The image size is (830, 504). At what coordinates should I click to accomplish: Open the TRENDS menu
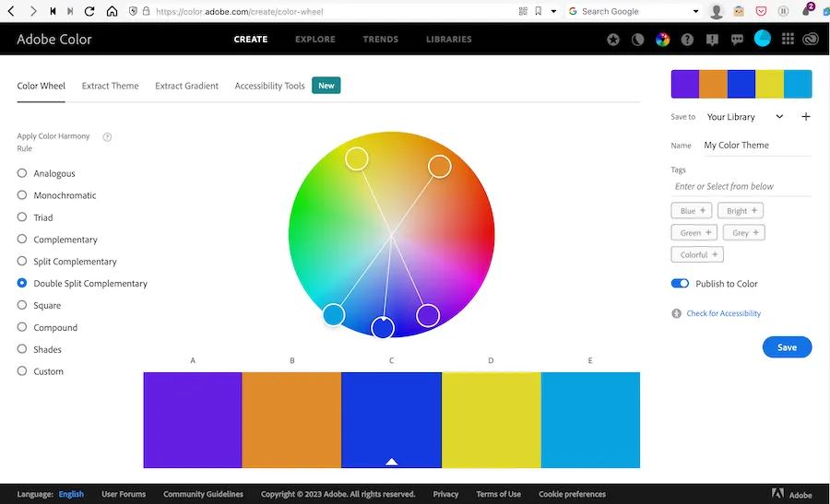click(380, 39)
